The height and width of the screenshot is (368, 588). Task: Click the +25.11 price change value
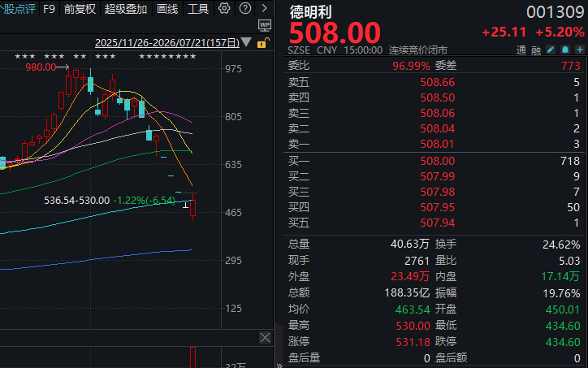(504, 32)
